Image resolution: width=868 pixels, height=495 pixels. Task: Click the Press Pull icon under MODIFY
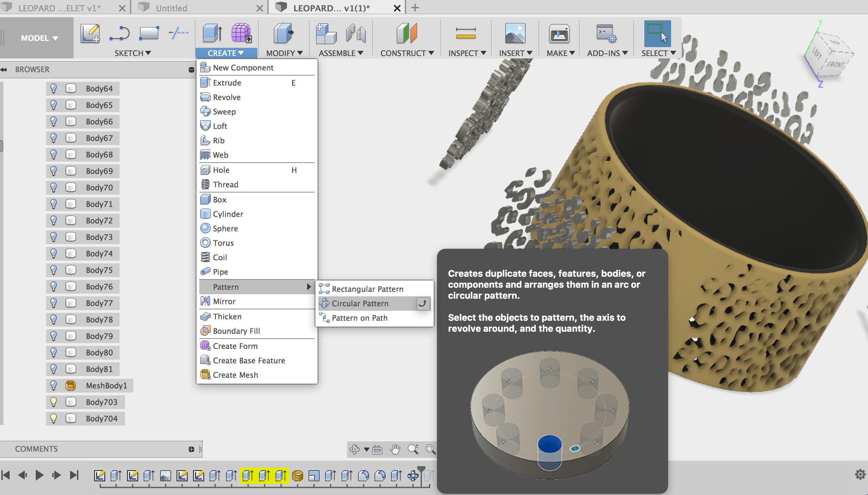283,34
